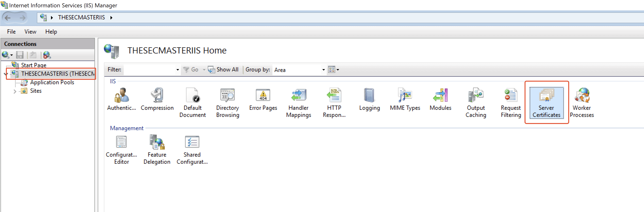Click the server icon in address bar
Screen dimensions: 644x212
(x=43, y=17)
